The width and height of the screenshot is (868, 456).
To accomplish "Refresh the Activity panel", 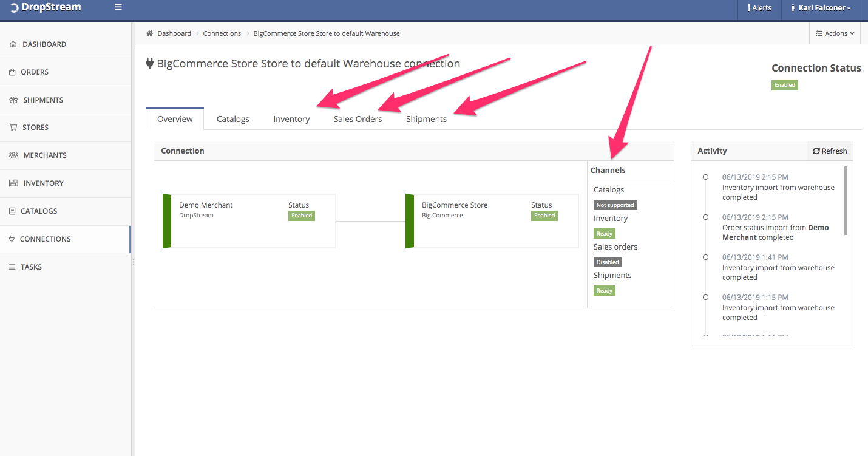I will click(830, 151).
